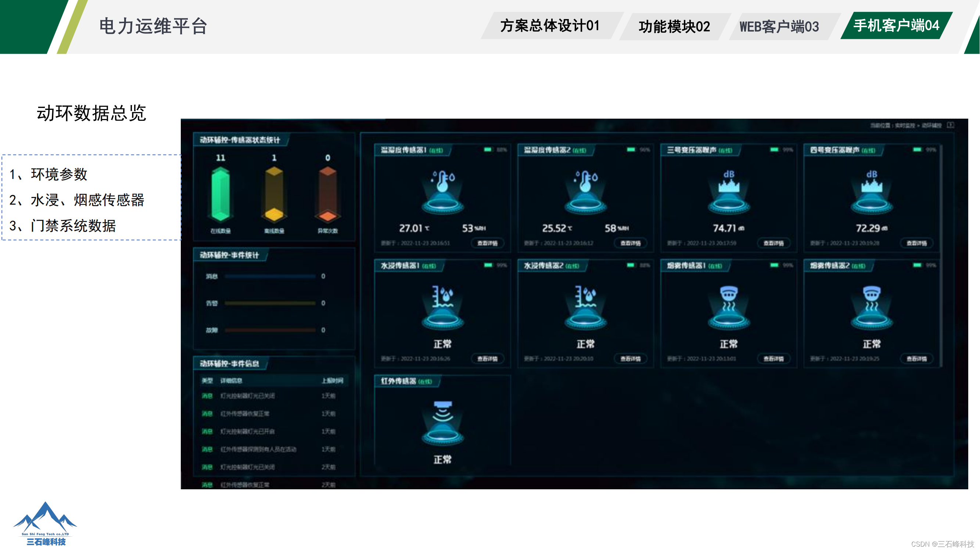Click the 告警 event count progress bar
Viewport: 980px width, 551px height.
pyautogui.click(x=270, y=303)
